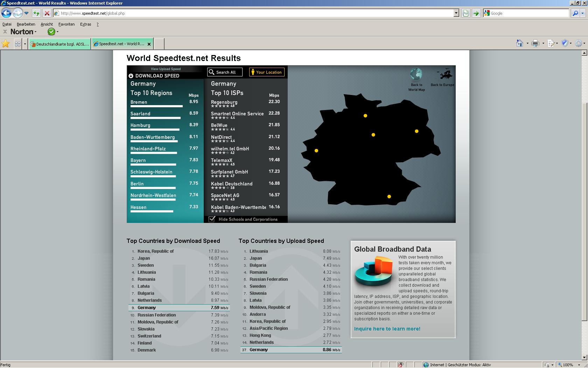Click Bremen in Top 10 Regions
This screenshot has width=588, height=368.
coord(139,102)
